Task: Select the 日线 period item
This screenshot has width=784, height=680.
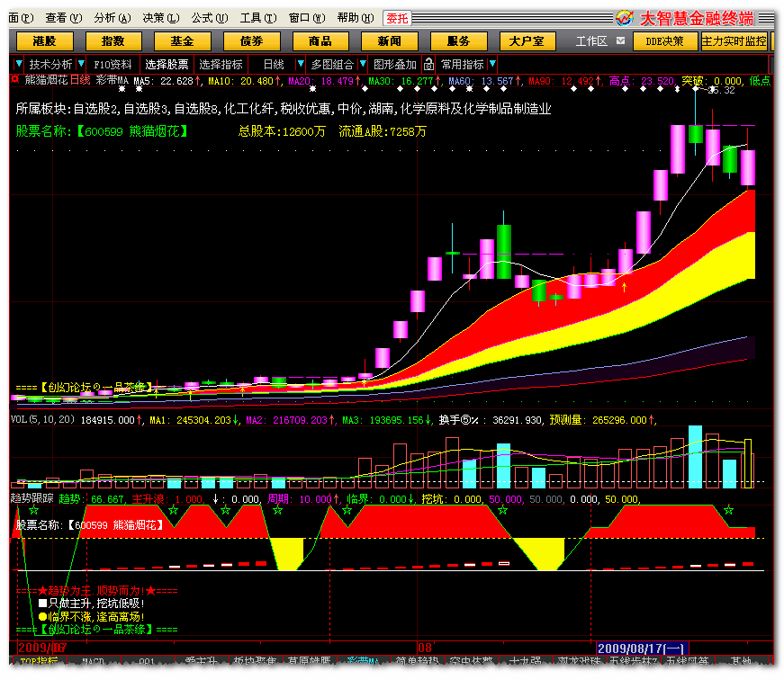Action: [274, 65]
